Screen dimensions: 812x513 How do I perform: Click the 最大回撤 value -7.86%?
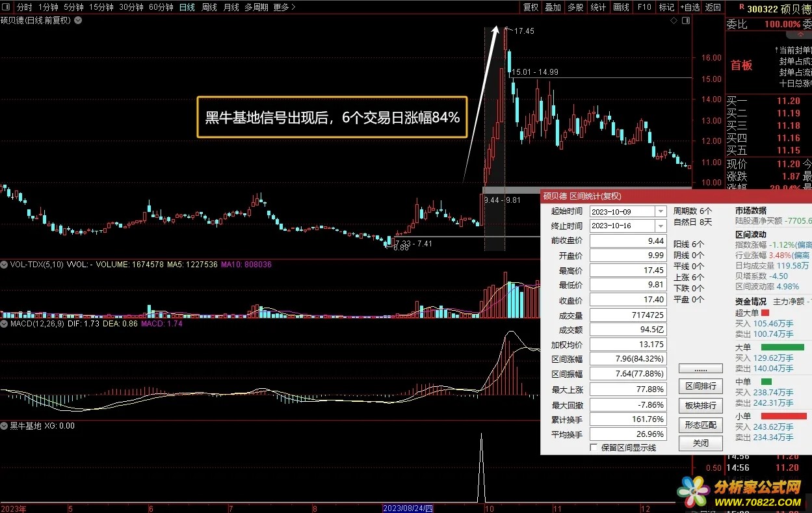point(628,404)
